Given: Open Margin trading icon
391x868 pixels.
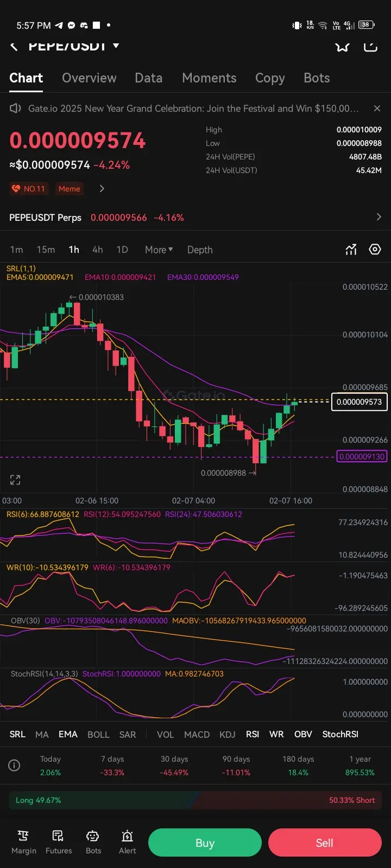Looking at the screenshot, I should (x=24, y=843).
